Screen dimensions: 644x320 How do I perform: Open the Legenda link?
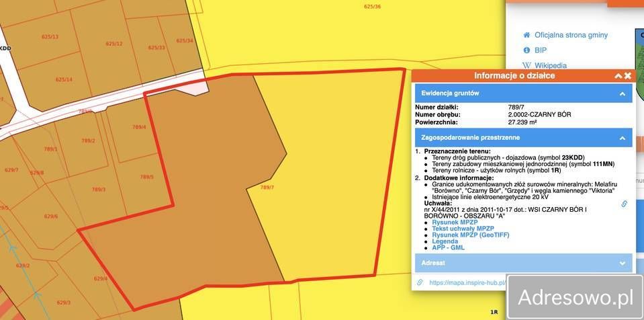[x=445, y=241]
